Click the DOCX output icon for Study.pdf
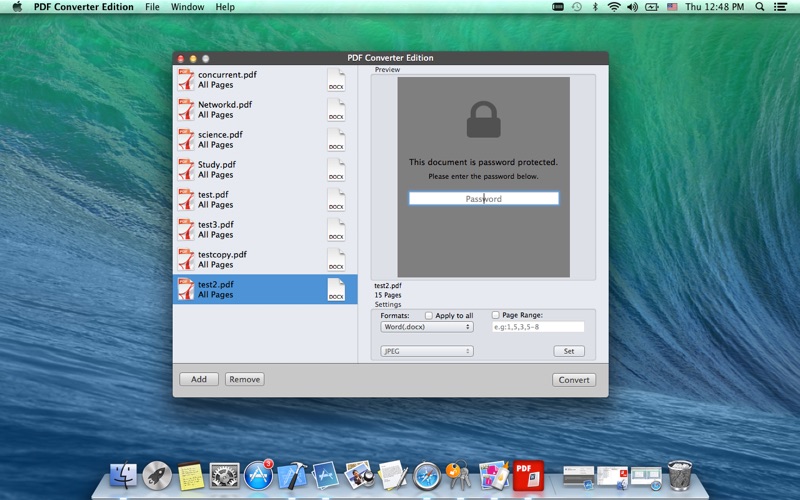The height and width of the screenshot is (500, 800). (336, 170)
